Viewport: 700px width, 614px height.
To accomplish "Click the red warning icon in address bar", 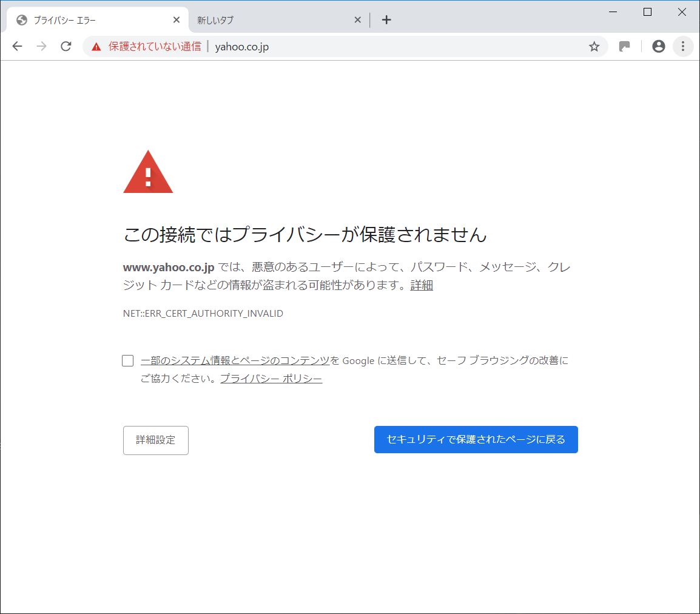I will 96,47.
